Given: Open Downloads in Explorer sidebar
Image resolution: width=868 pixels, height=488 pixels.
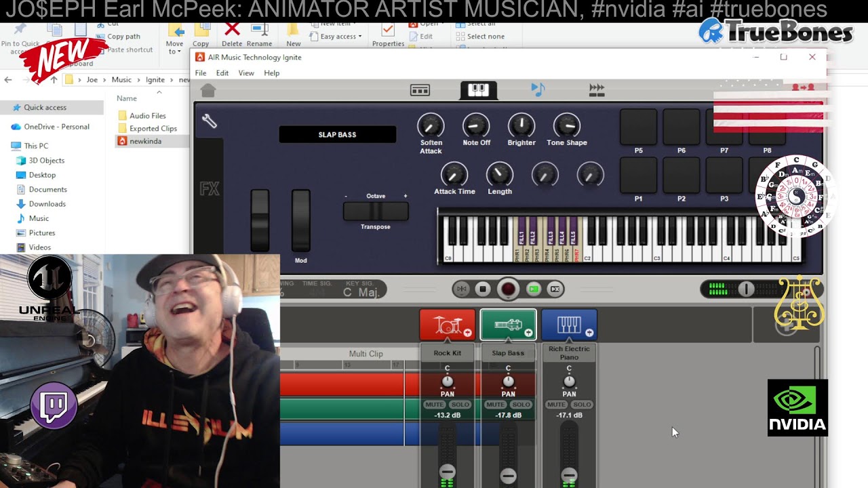Looking at the screenshot, I should 47,204.
